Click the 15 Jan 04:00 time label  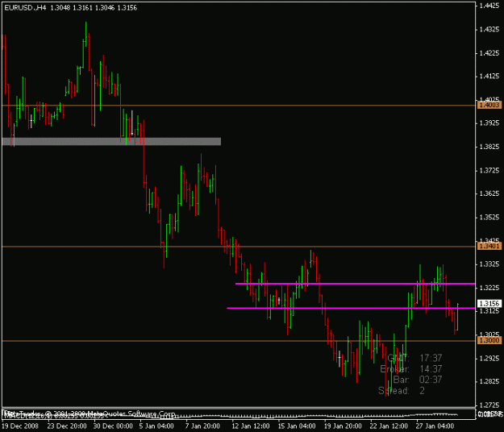point(297,426)
